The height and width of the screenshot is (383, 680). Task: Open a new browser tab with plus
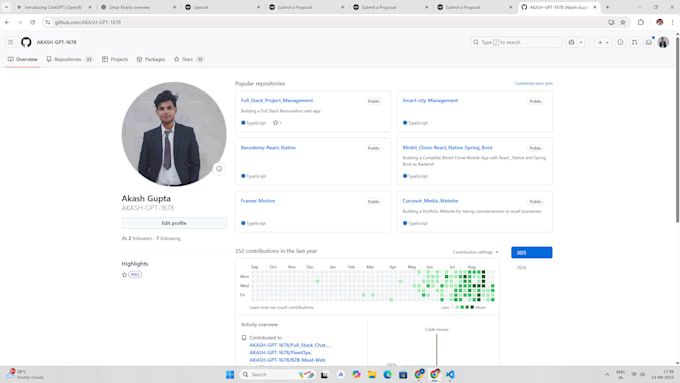click(608, 7)
